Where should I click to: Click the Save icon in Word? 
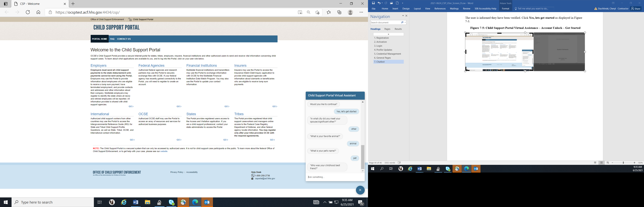point(373,3)
